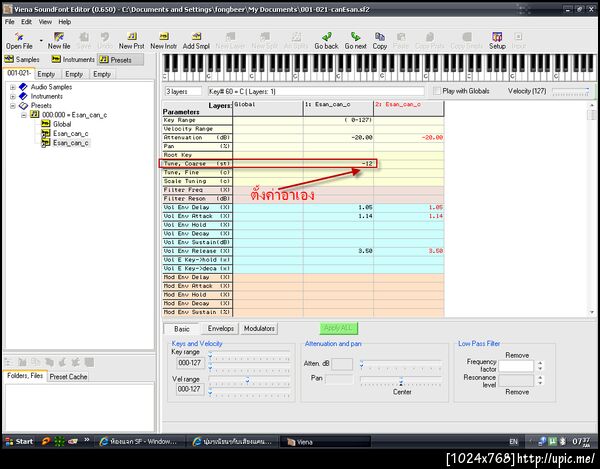Screen dimensions: 600x469
Task: Expand the Instruments tree node
Action: tap(13, 96)
